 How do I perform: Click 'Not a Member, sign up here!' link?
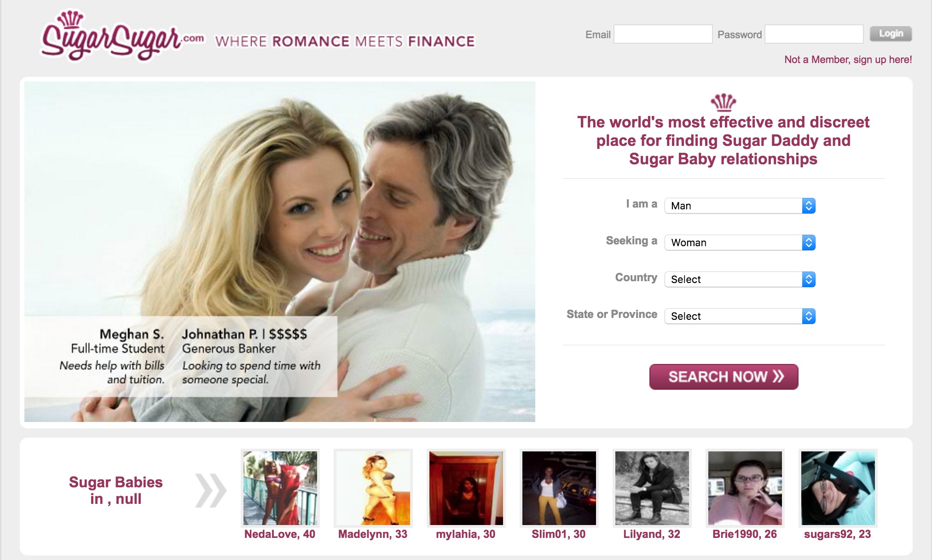point(848,60)
